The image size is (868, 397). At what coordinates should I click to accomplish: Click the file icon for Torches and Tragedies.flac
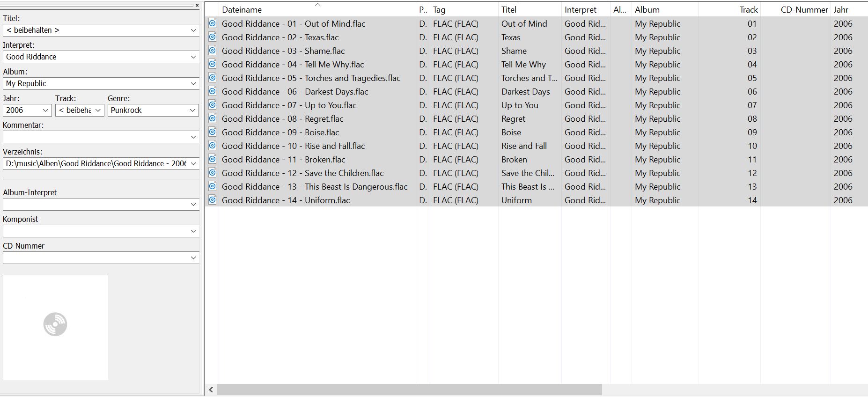click(212, 78)
